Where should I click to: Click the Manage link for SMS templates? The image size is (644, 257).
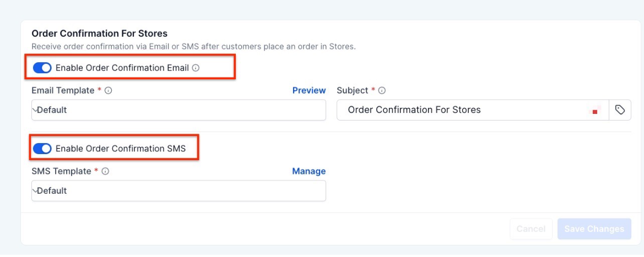coord(309,171)
